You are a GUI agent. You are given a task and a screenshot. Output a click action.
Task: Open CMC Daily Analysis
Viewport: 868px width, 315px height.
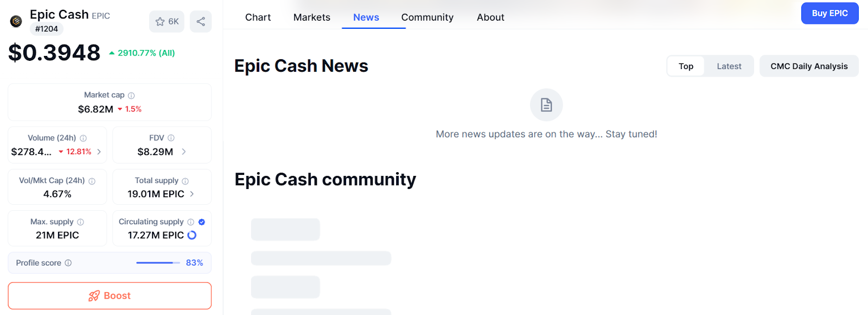pyautogui.click(x=809, y=66)
